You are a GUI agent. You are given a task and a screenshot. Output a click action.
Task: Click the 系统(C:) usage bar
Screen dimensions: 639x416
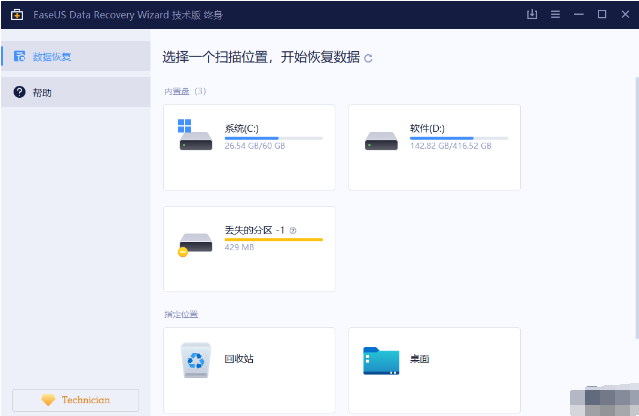[273, 138]
